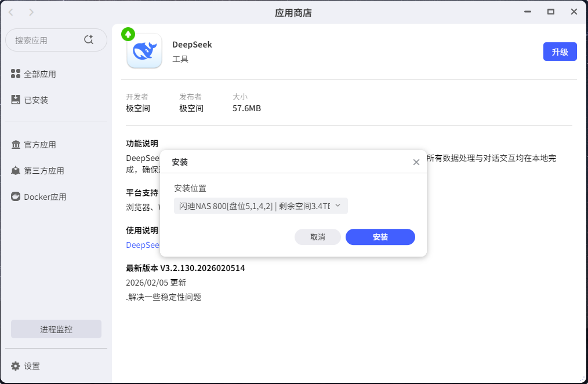Click the 第三方应用 icon
Image resolution: width=588 pixels, height=384 pixels.
(x=16, y=170)
